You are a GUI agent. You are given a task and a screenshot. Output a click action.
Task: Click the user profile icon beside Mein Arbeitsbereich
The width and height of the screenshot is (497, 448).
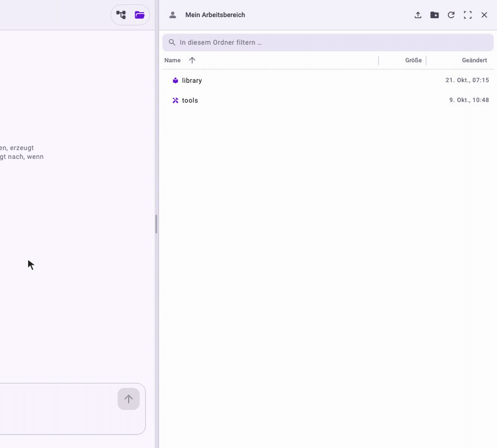pos(172,15)
